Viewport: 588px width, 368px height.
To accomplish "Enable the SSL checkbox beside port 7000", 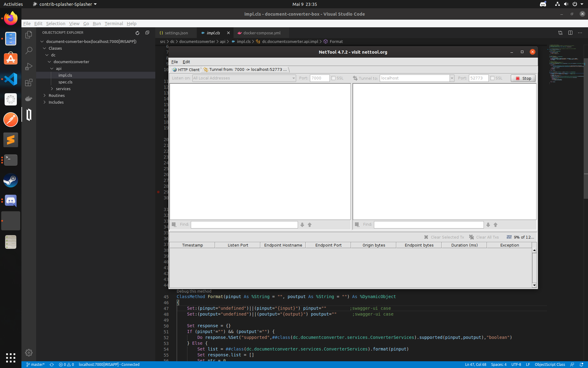I will pos(334,78).
